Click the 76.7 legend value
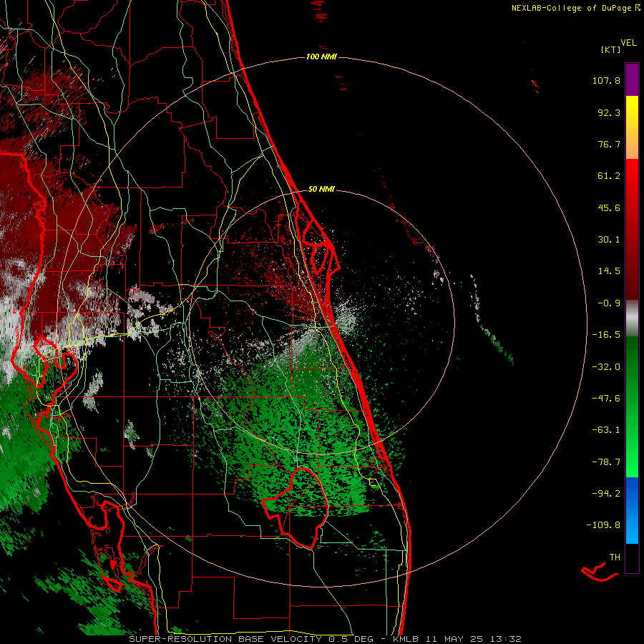Screen dimensions: 644x644 (x=609, y=144)
